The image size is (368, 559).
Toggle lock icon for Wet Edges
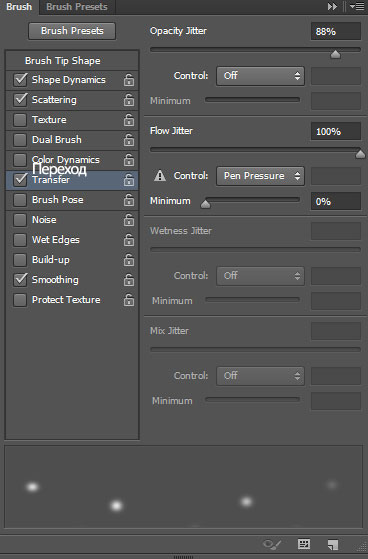point(129,240)
